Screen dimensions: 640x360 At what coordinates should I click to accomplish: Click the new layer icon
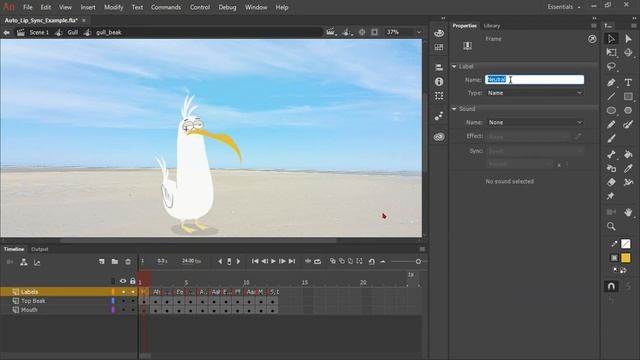102,262
